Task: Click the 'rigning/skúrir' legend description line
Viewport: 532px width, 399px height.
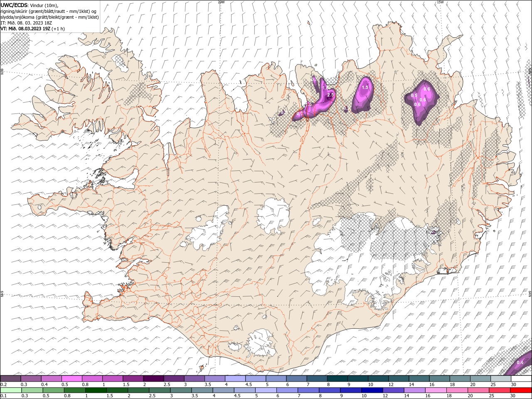Action: tap(48, 11)
